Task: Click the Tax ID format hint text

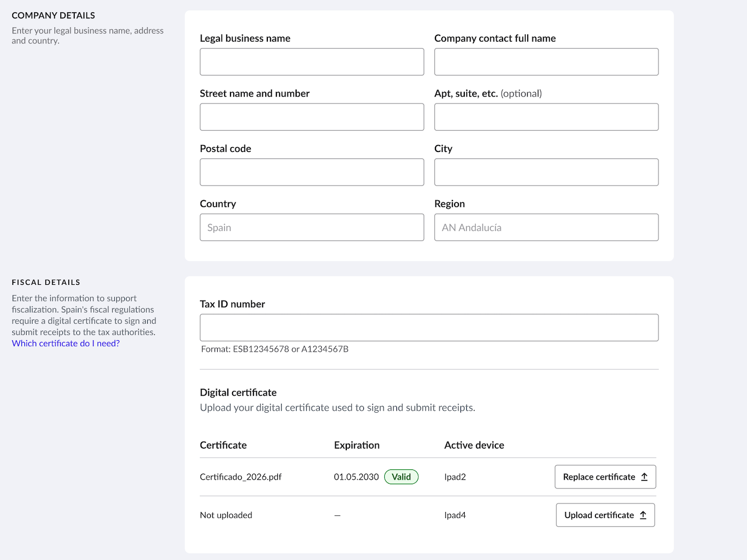Action: coord(275,349)
